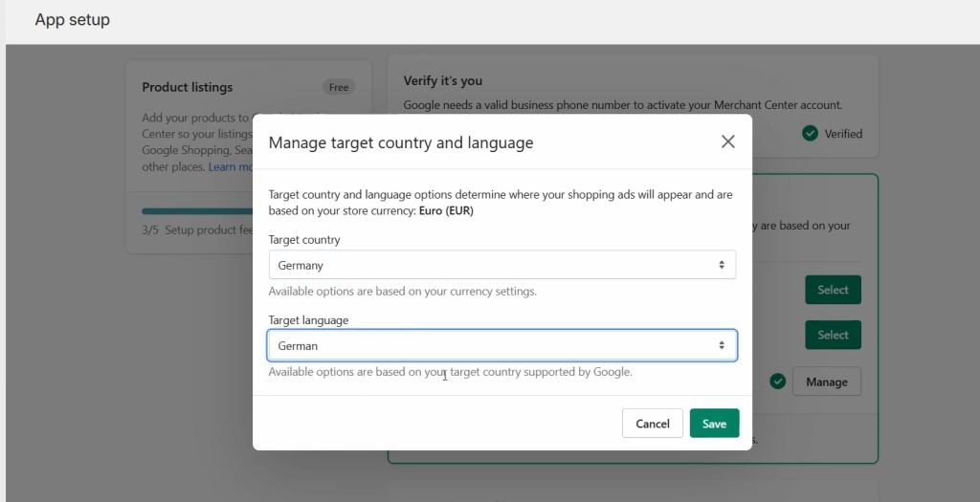Save the target country and language settings
Screen dimensions: 980x502
714,424
